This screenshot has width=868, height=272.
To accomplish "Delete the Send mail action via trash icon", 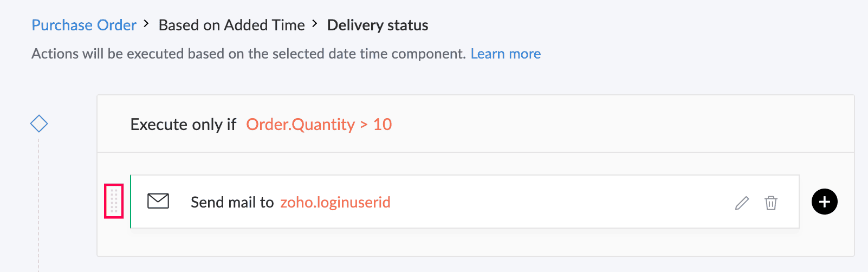I will point(770,203).
